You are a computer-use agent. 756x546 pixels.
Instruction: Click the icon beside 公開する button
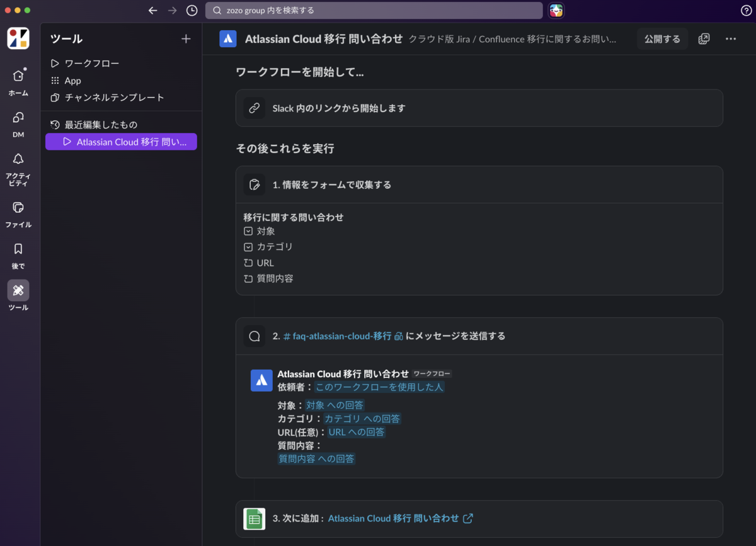point(704,39)
